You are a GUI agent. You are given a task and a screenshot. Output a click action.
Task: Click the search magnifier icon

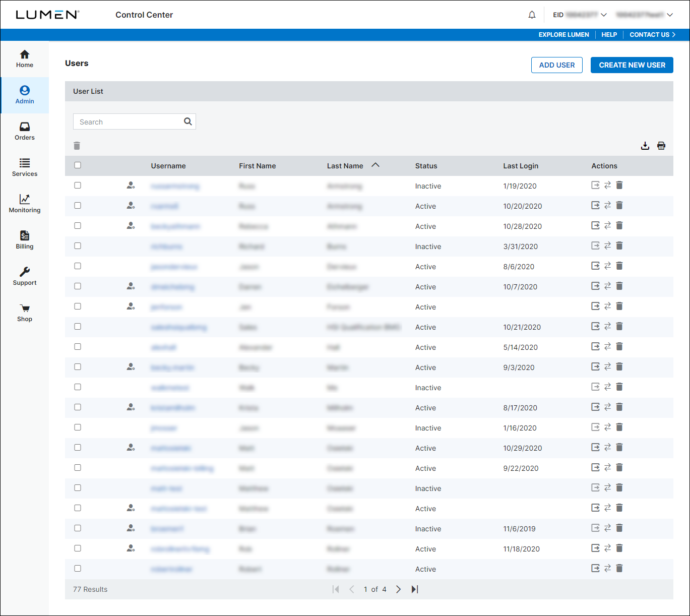click(187, 121)
